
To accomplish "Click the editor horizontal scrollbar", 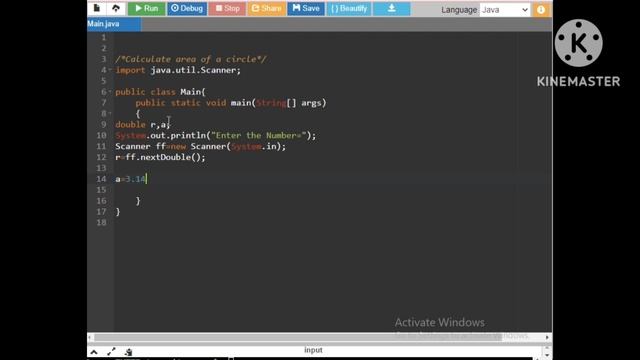I will tap(298, 337).
